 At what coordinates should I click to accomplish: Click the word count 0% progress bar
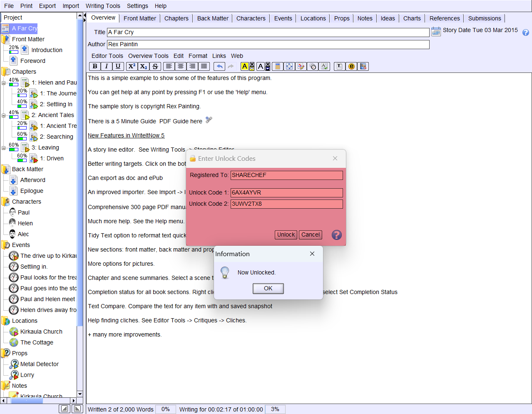[x=166, y=409]
